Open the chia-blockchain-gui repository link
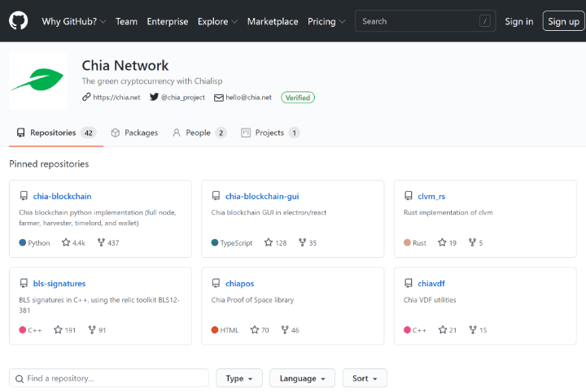The image size is (586, 392). [262, 196]
